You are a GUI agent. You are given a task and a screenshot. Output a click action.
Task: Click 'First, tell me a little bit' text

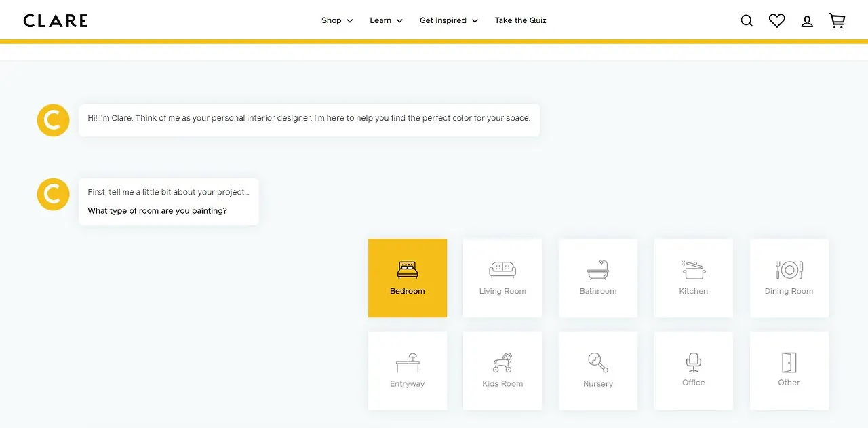tap(168, 192)
